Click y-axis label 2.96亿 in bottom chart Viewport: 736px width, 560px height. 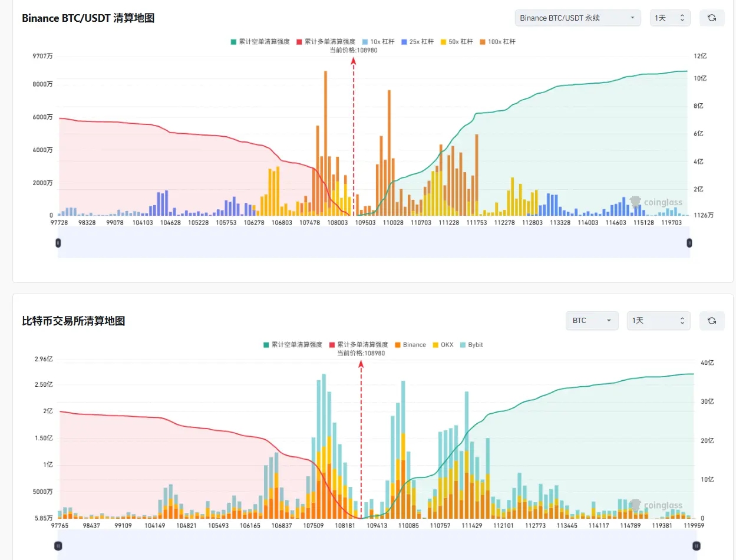(44, 359)
